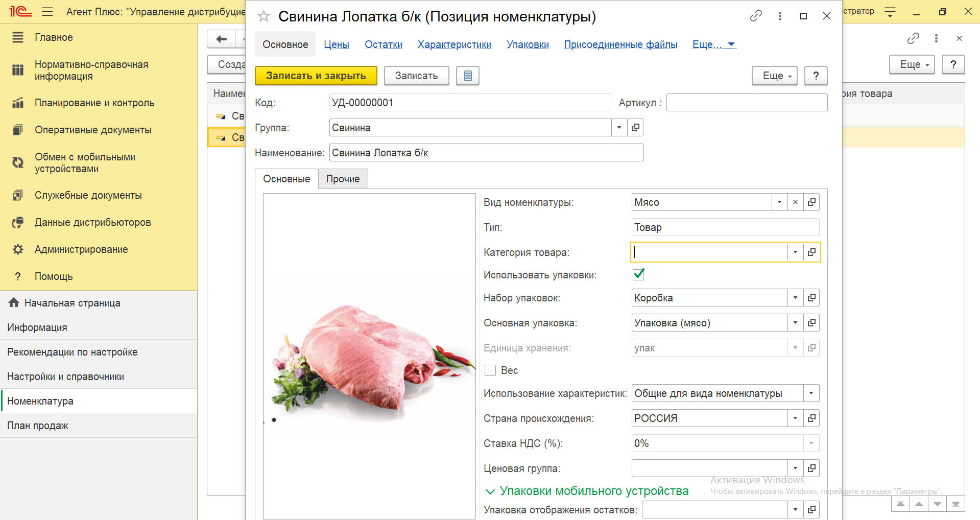Open Основная упаковка value form
This screenshot has height=520, width=980.
click(x=811, y=323)
